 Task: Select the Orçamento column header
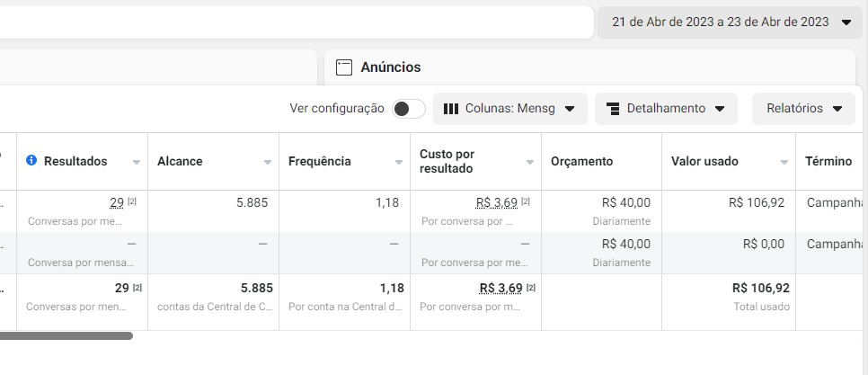click(x=581, y=162)
